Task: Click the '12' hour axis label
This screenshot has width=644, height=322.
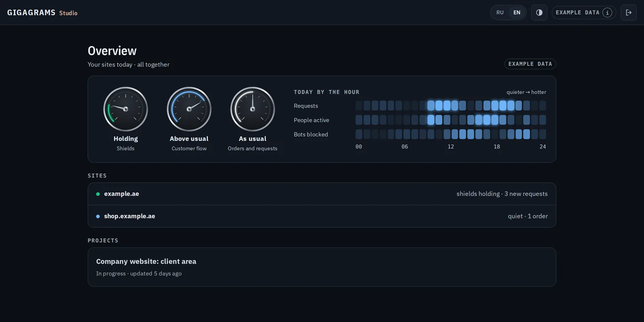Action: (x=451, y=147)
